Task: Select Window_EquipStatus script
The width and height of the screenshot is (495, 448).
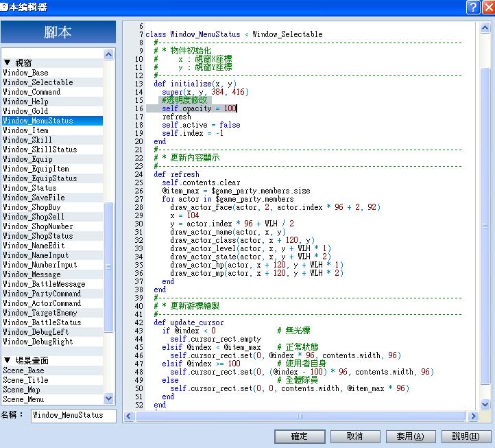Action: (52, 178)
